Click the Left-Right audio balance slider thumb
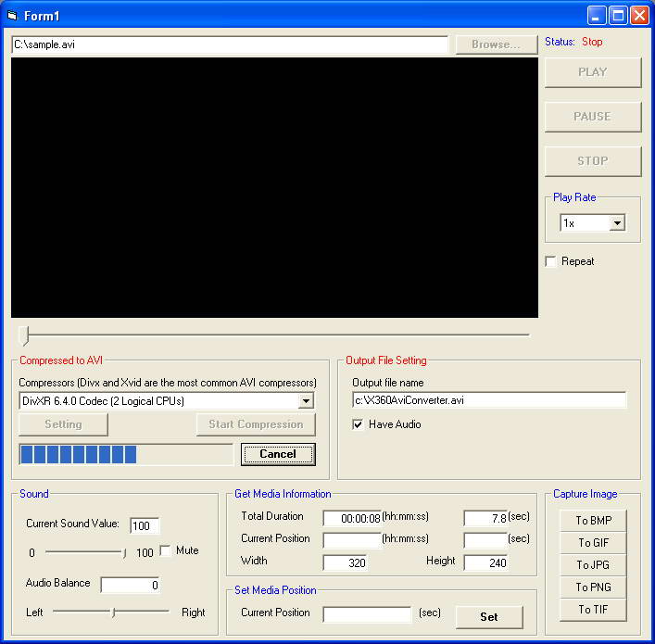Viewport: 655px width, 644px height. tap(114, 612)
